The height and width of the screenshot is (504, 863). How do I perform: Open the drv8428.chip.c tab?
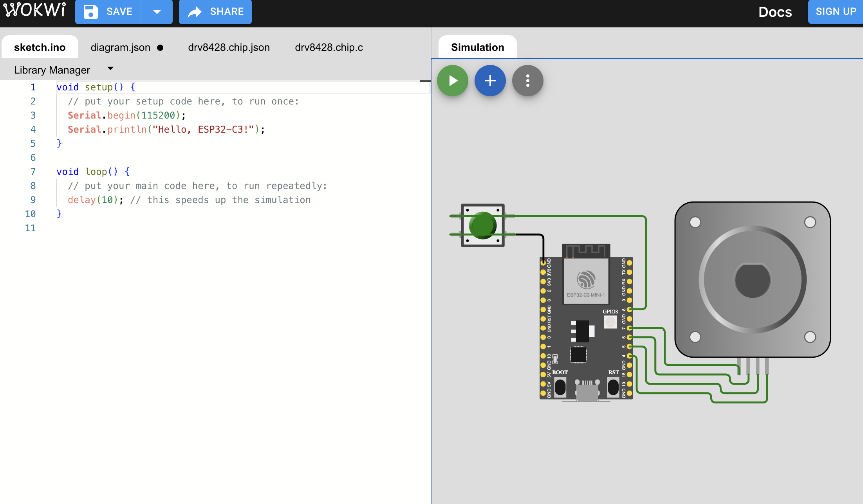(329, 47)
